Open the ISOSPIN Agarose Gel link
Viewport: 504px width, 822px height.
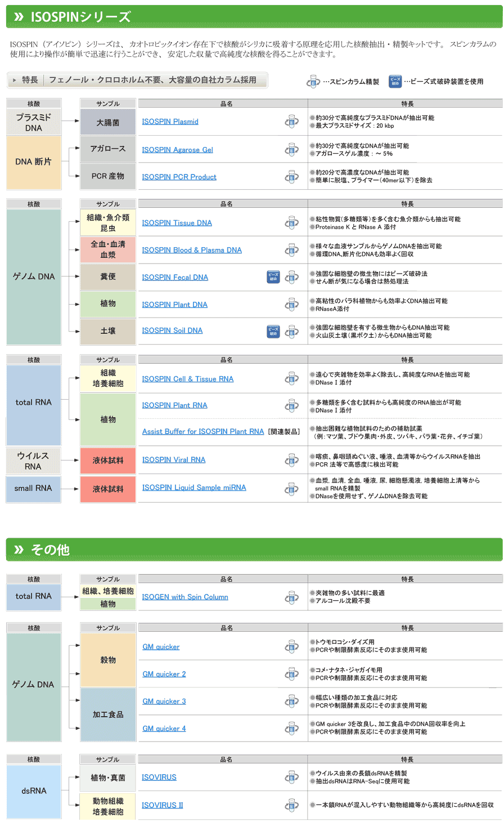coord(177,150)
